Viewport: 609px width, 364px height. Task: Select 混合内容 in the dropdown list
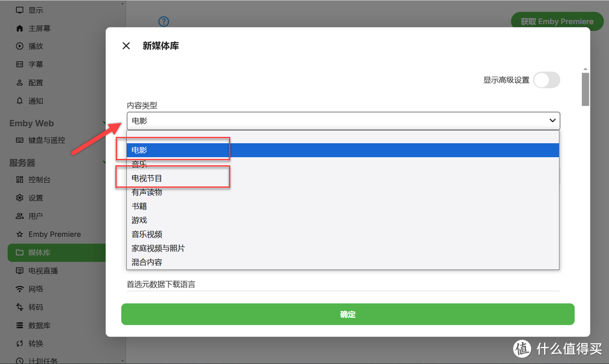(x=343, y=262)
